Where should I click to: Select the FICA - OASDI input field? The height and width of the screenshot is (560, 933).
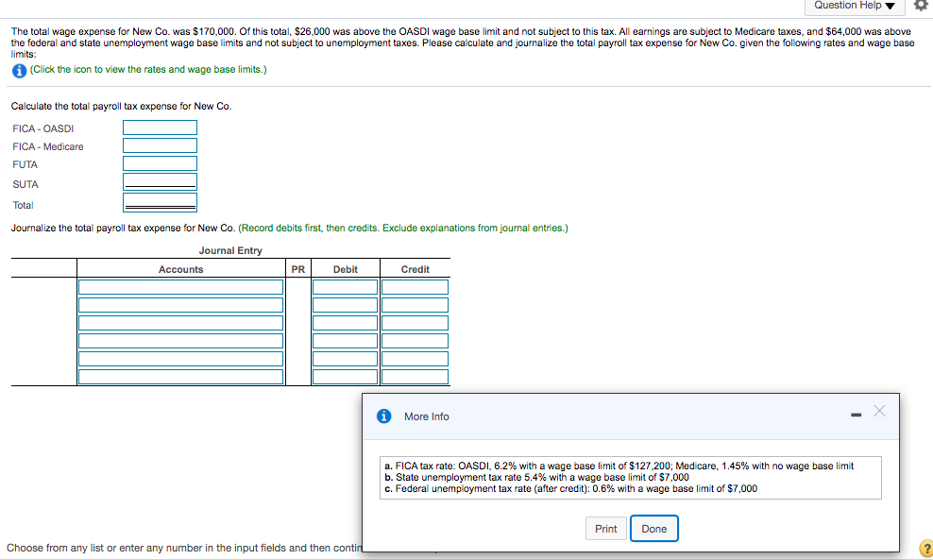coord(159,128)
